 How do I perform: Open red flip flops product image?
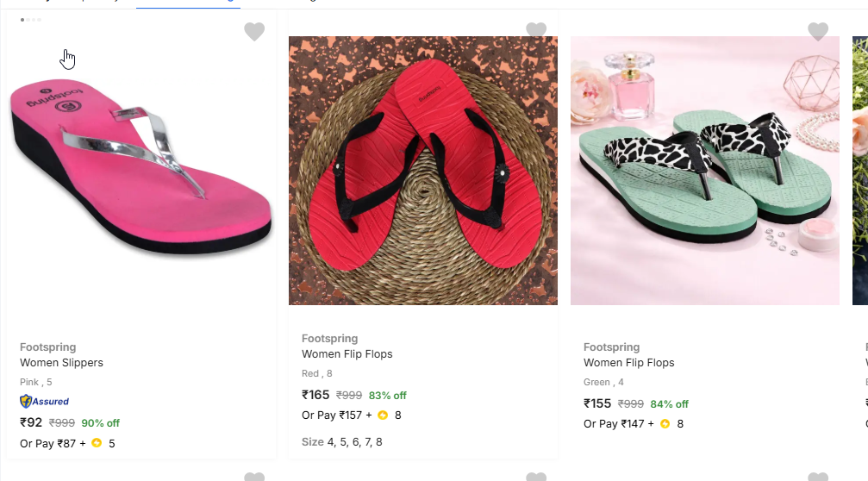(x=422, y=171)
